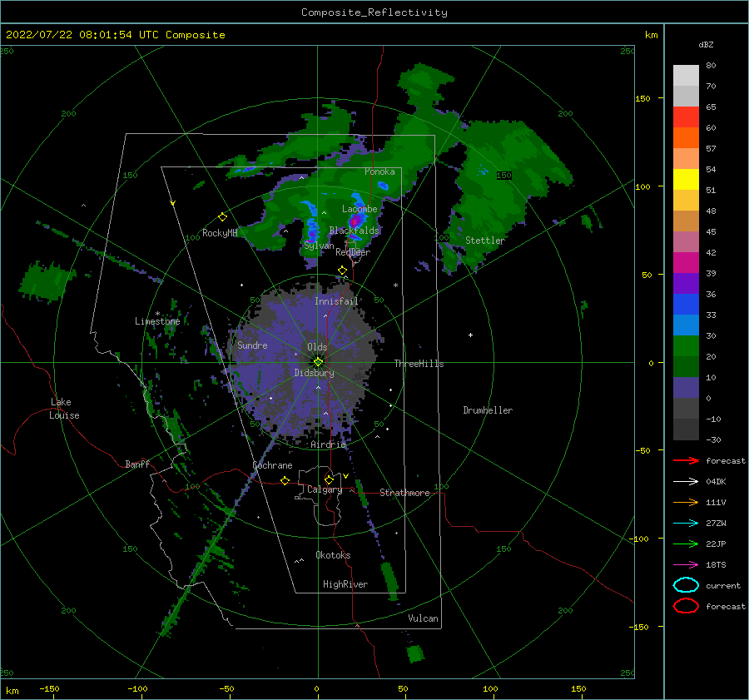This screenshot has width=749, height=700.
Task: Click the Cochrane city label
Action: coord(272,465)
